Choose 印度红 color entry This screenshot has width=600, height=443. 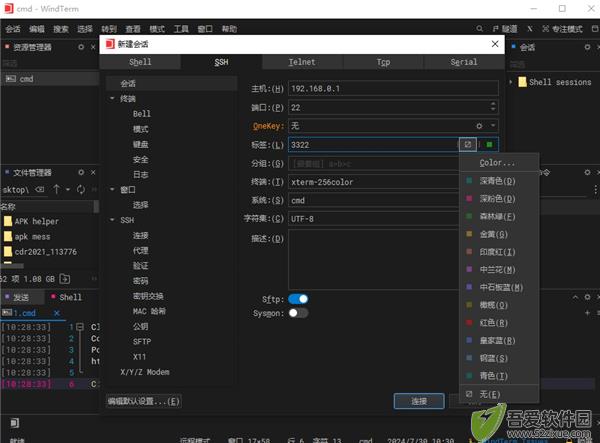(499, 252)
